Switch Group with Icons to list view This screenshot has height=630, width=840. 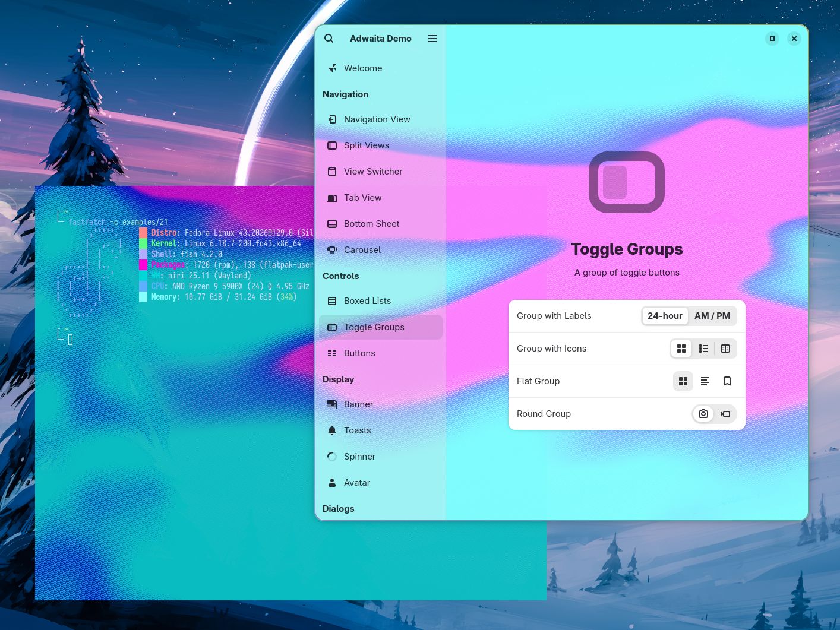tap(703, 349)
